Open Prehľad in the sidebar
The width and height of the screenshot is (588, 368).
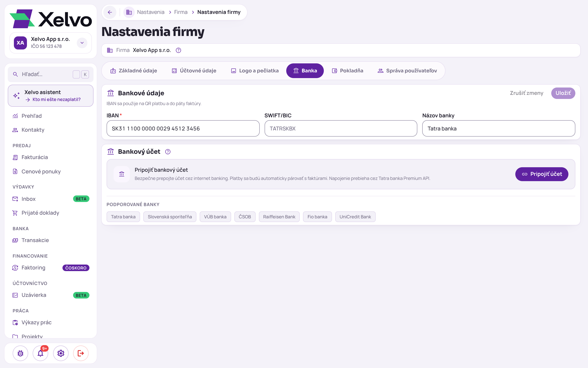coord(51,116)
